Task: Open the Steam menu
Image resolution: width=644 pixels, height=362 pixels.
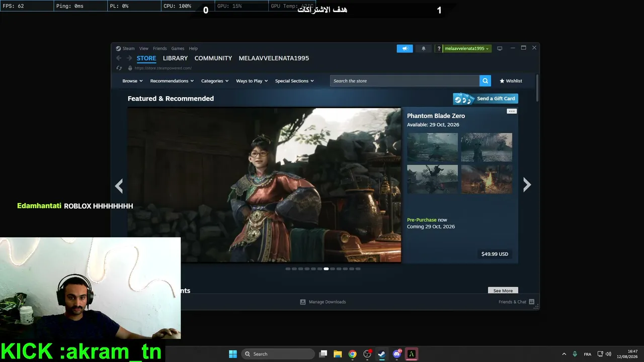Action: 129,49
